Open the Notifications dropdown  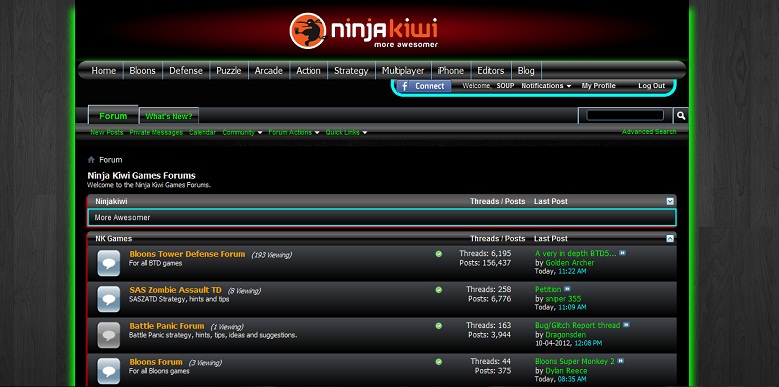point(546,86)
